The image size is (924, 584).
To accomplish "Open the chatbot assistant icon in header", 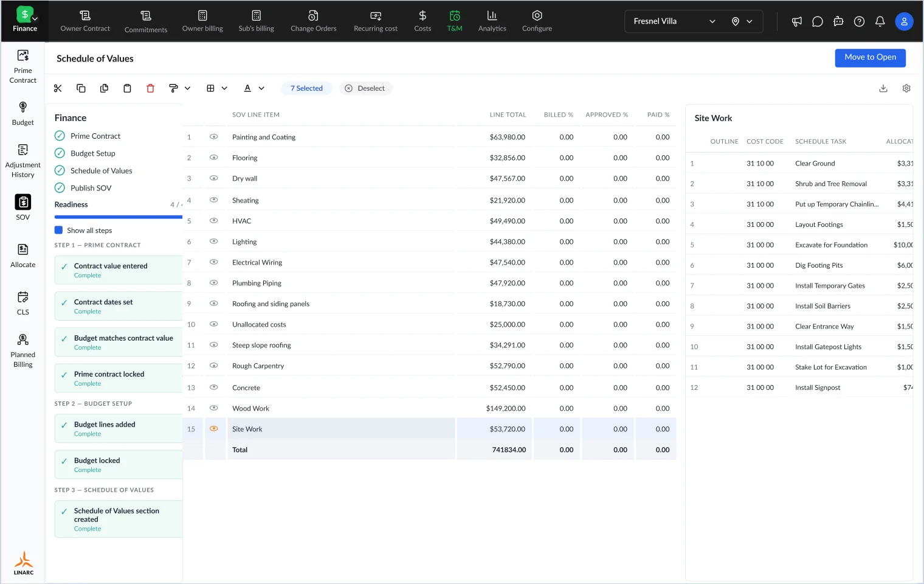I will (838, 21).
